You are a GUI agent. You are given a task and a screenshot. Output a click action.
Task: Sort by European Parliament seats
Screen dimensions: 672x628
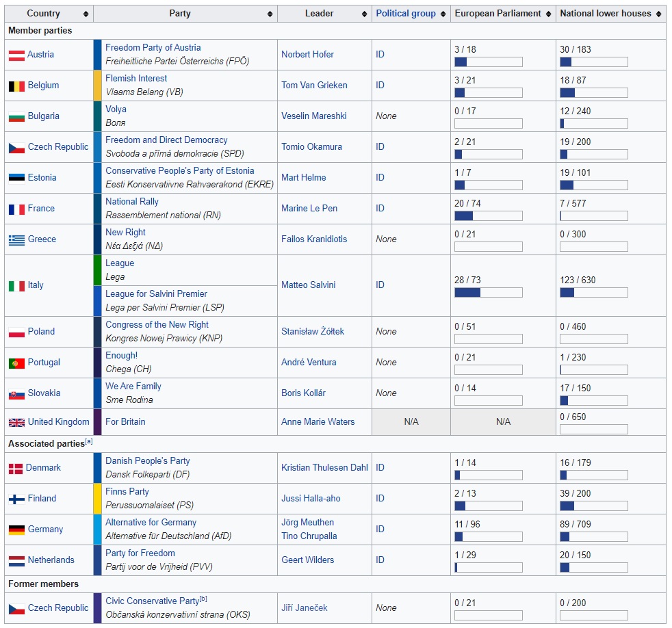click(x=549, y=14)
